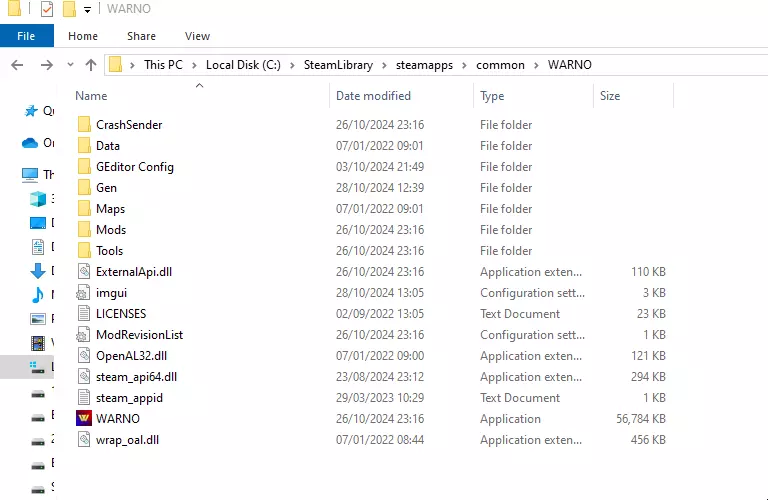Select the Gen folder icon
Screen dimensions: 768x500
pyautogui.click(x=84, y=188)
